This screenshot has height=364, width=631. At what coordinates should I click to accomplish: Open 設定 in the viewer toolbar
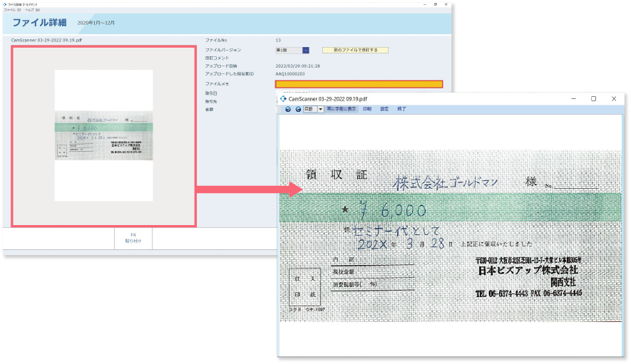[384, 109]
